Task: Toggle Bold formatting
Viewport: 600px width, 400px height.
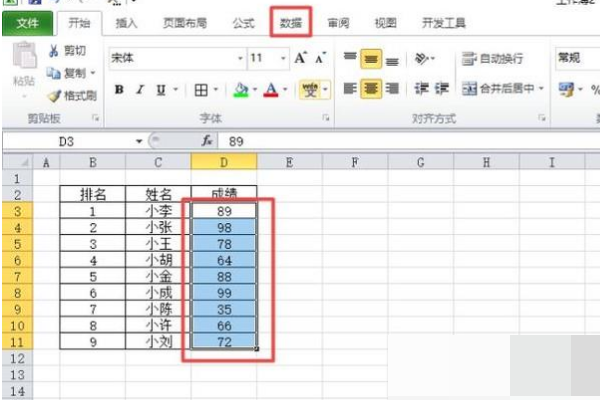Action: click(x=119, y=90)
